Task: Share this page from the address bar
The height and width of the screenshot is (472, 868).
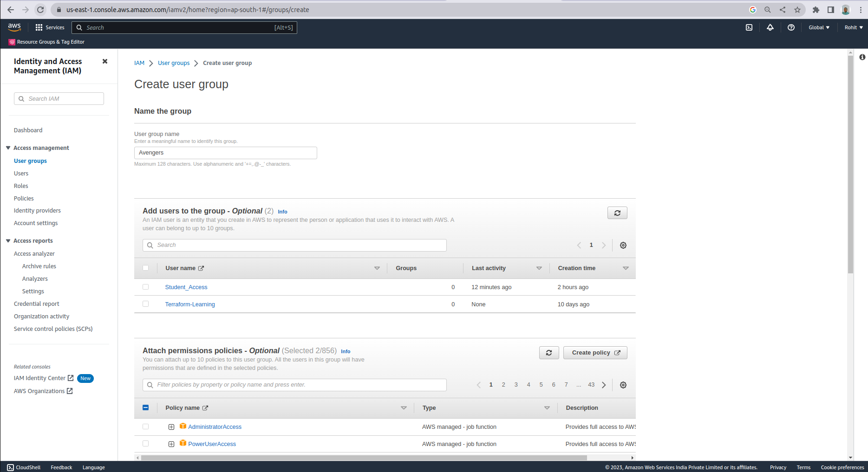Action: point(783,10)
